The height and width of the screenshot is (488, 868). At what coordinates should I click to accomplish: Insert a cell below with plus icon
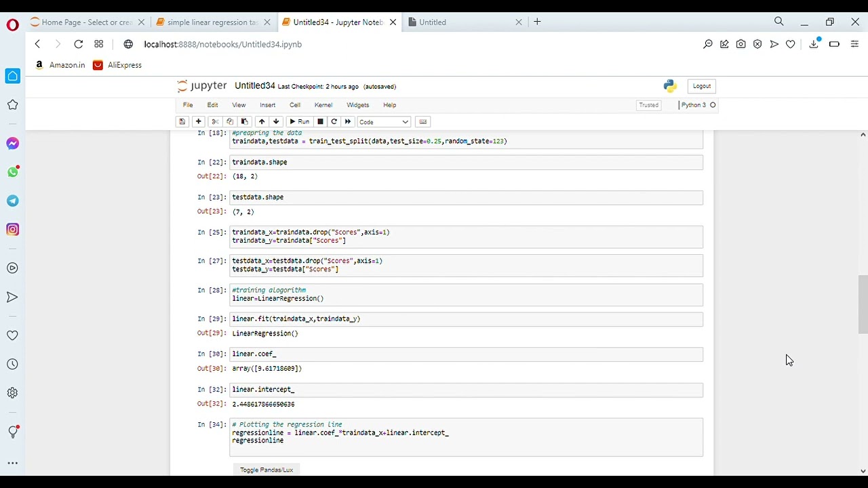pyautogui.click(x=198, y=122)
